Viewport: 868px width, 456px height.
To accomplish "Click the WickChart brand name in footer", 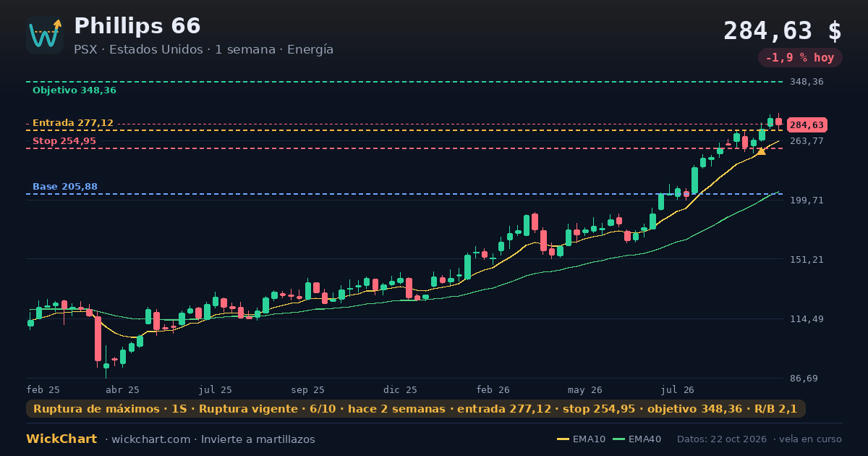I will pos(61,439).
